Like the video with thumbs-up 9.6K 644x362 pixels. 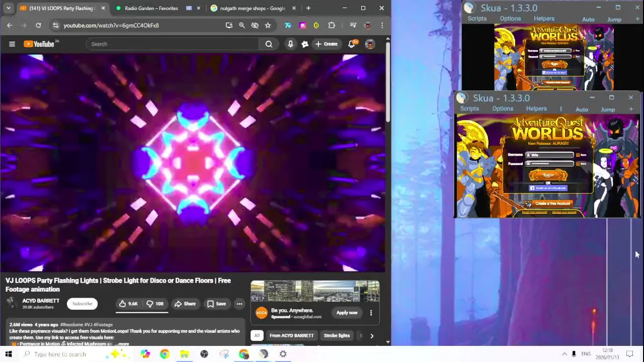click(x=128, y=304)
